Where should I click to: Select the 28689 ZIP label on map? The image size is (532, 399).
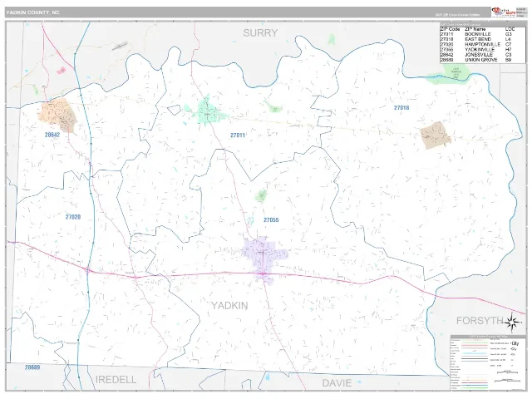(32, 367)
